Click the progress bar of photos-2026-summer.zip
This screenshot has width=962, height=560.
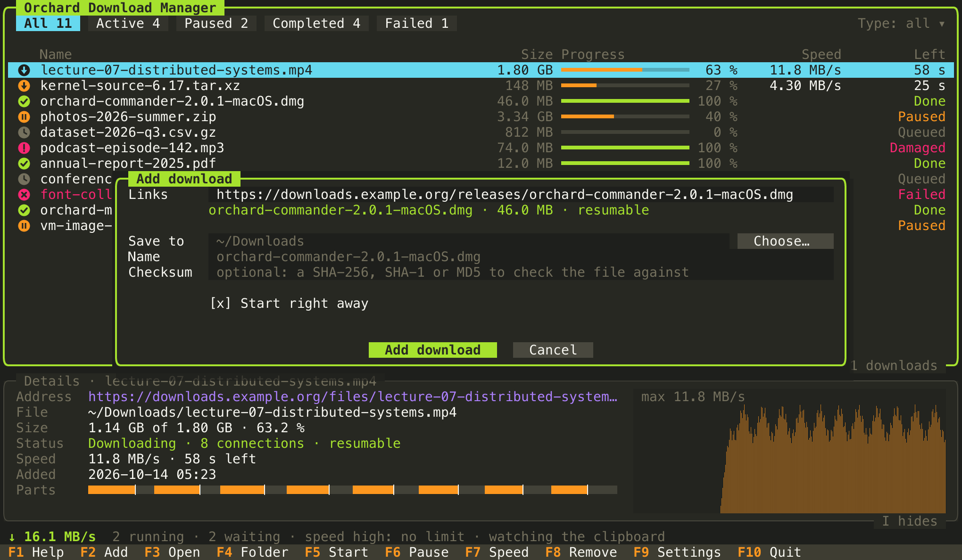pos(625,117)
